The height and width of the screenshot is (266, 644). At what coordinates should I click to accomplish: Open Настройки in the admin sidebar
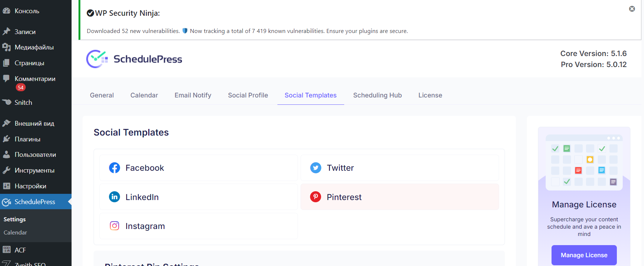coord(30,186)
